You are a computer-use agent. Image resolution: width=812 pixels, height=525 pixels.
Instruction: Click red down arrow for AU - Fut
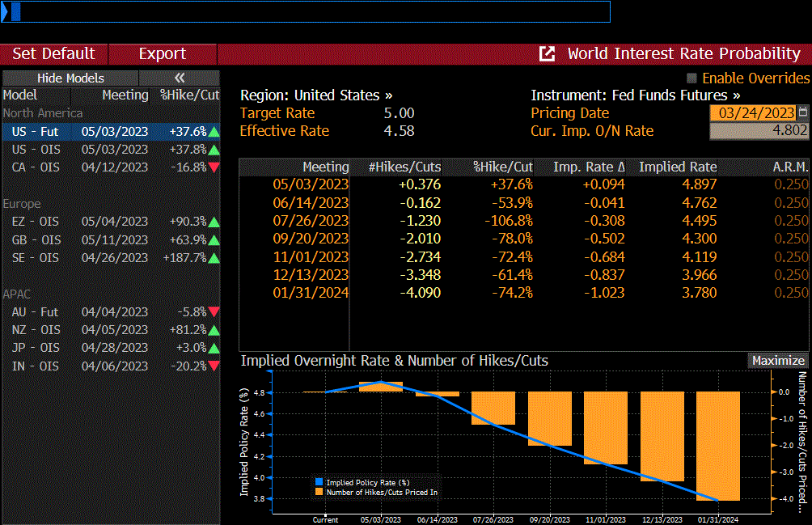[214, 311]
